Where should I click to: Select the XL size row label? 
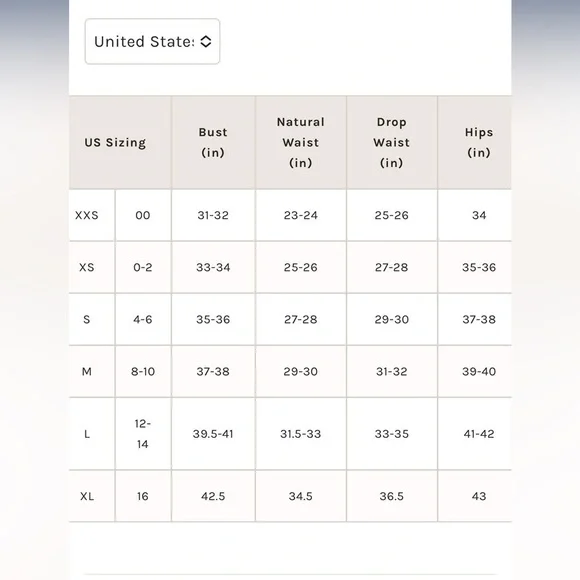(87, 496)
